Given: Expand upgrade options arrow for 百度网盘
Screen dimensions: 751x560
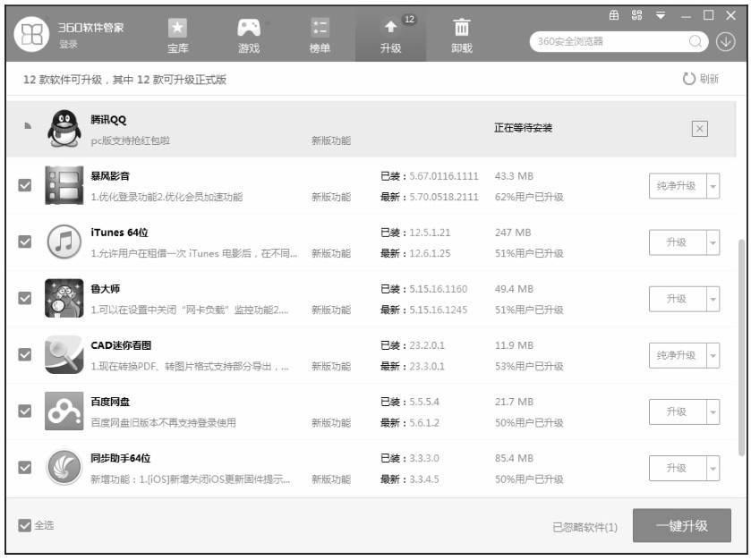Looking at the screenshot, I should (x=713, y=412).
